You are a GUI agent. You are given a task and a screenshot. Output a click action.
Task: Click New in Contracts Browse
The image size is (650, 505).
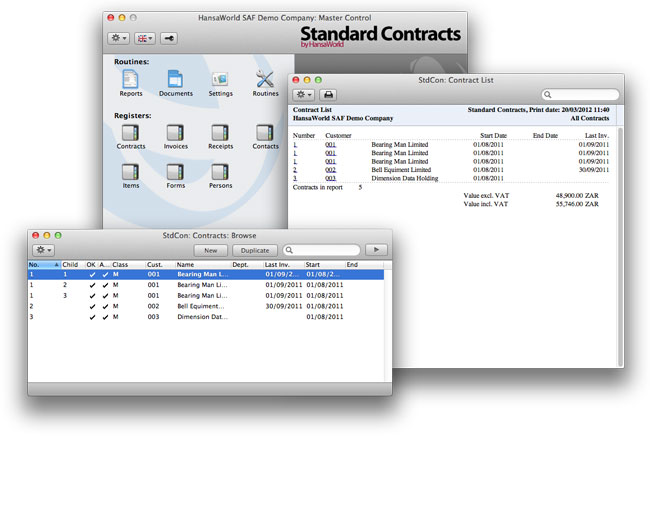(x=211, y=250)
